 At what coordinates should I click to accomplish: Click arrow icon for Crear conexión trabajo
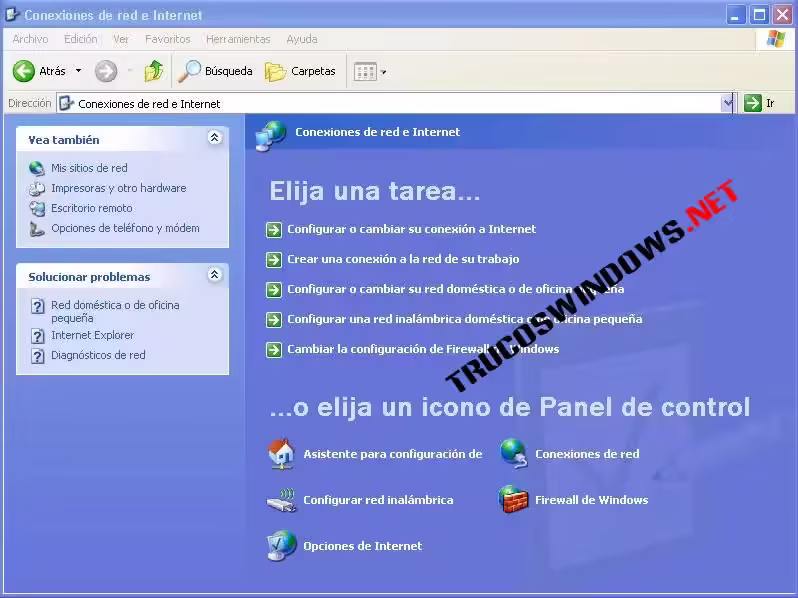[x=274, y=260]
